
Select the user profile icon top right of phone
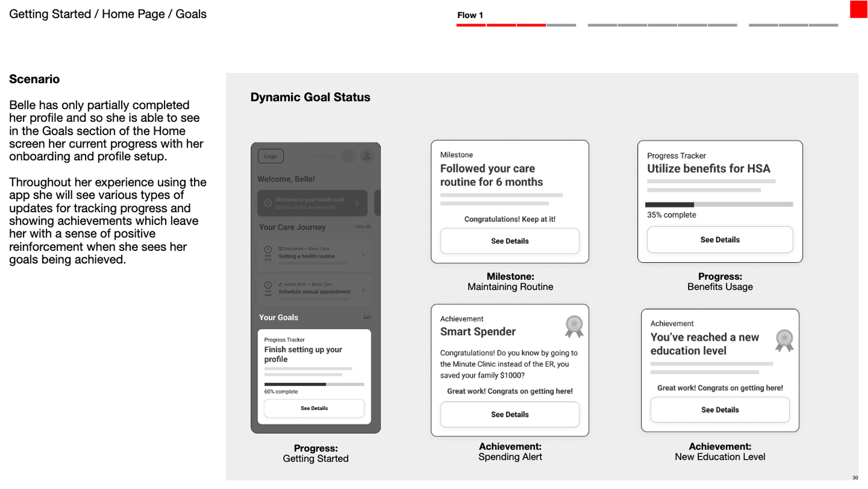pyautogui.click(x=366, y=156)
